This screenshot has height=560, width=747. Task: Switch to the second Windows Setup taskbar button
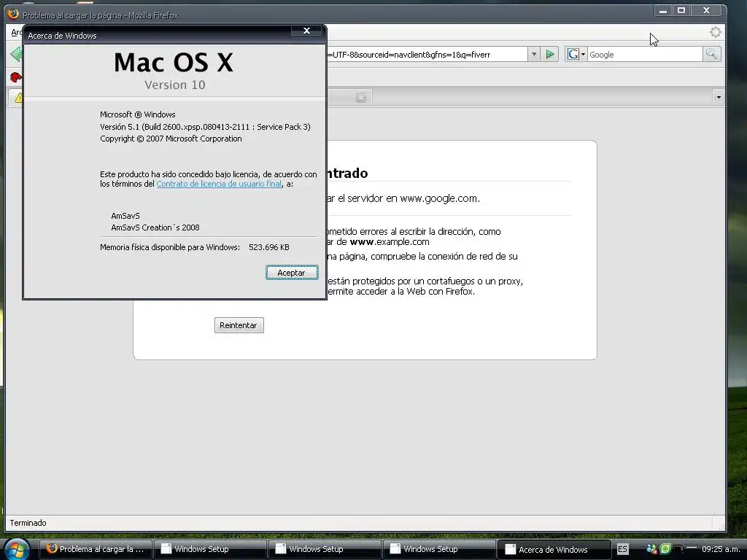coord(325,549)
